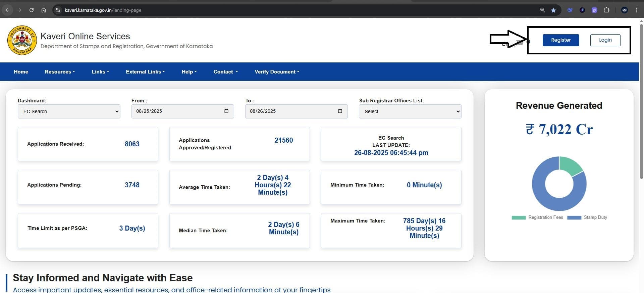Click the Government of Karnataka emblem logo
Screen dimensions: 644x293
coord(22,40)
